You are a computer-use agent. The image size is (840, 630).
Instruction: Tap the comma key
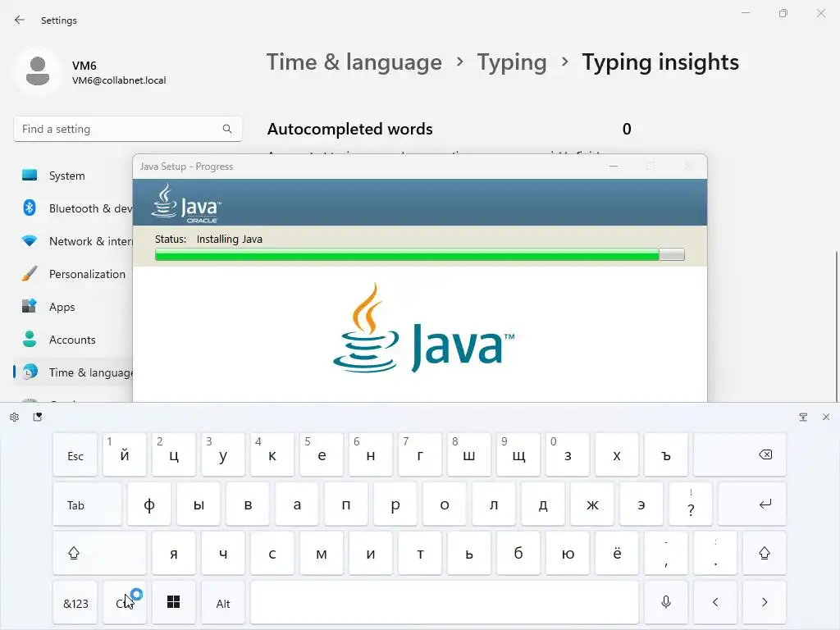pos(666,553)
